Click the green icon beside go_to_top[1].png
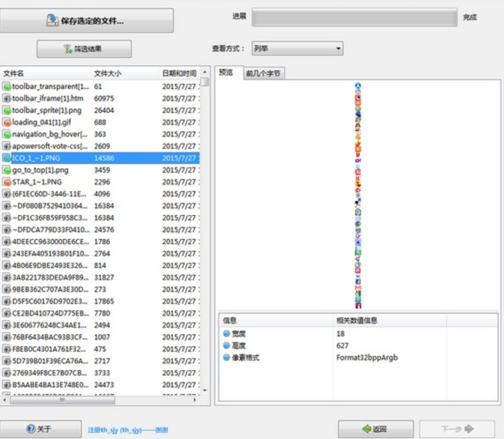Image resolution: width=504 pixels, height=439 pixels. click(x=7, y=170)
